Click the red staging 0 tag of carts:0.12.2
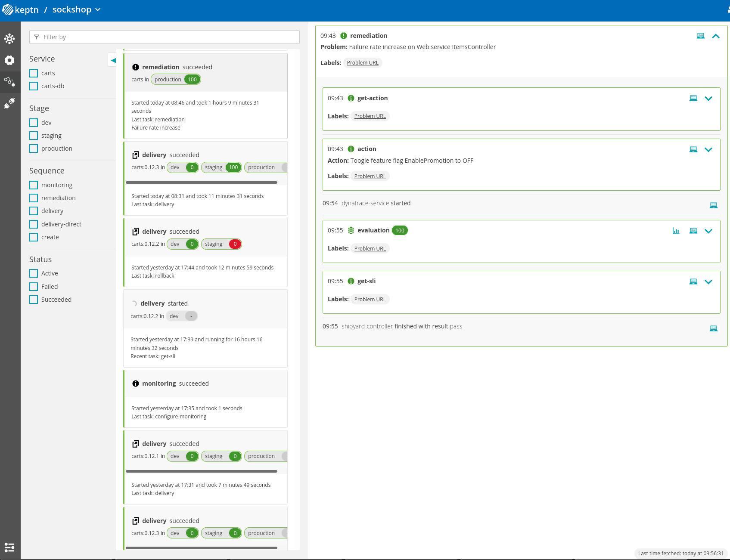 pos(221,244)
